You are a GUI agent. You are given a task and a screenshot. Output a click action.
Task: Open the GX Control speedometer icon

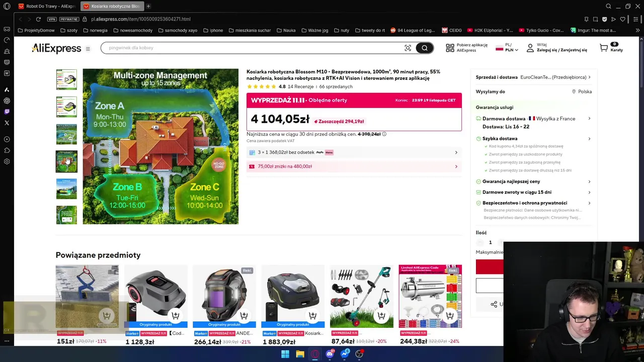(x=7, y=40)
